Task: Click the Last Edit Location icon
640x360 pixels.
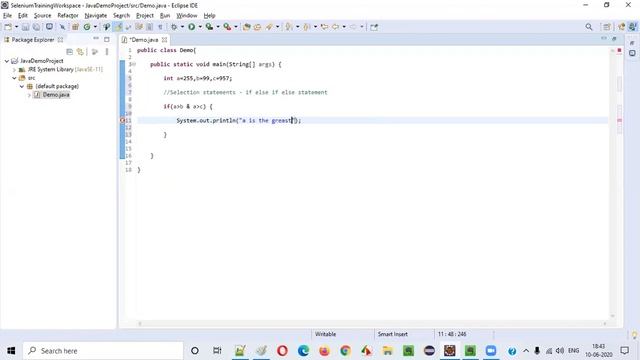Action: tap(324, 27)
